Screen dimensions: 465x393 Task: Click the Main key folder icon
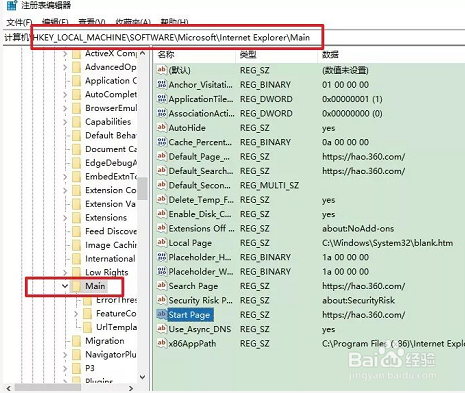coord(77,286)
